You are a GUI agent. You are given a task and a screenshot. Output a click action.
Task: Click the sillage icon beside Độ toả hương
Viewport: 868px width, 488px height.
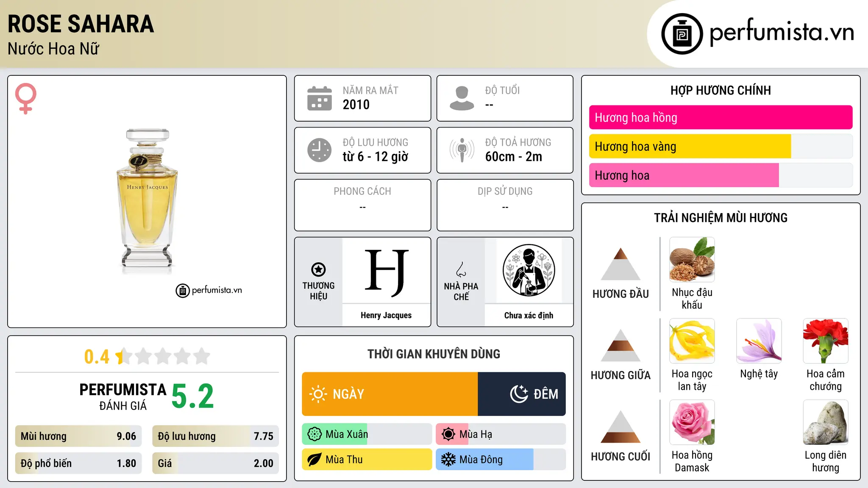pyautogui.click(x=462, y=150)
